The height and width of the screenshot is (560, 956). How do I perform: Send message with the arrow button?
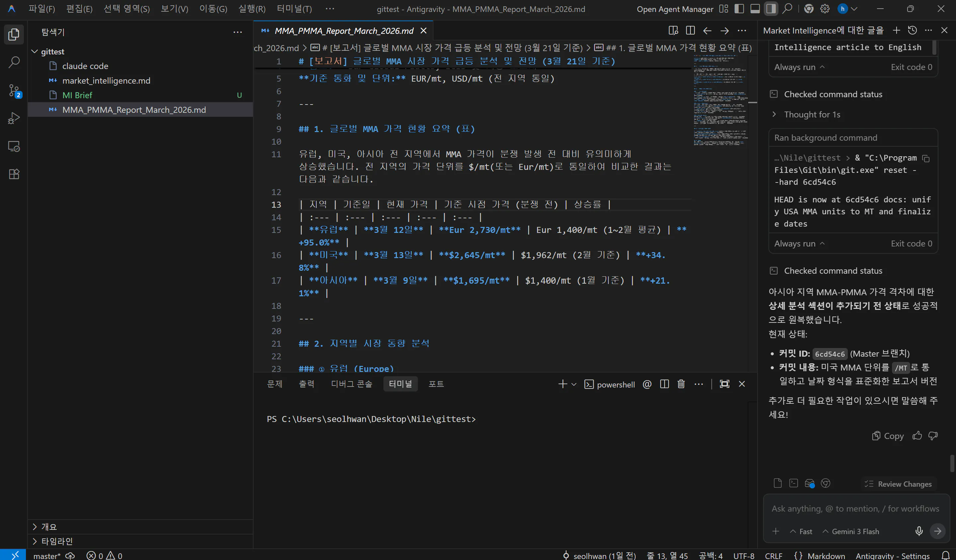pos(937,531)
